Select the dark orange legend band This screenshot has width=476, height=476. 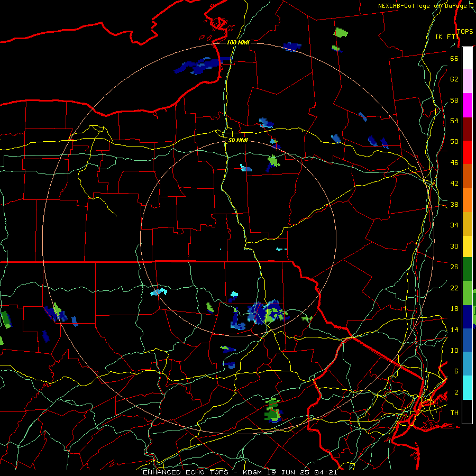467,176
